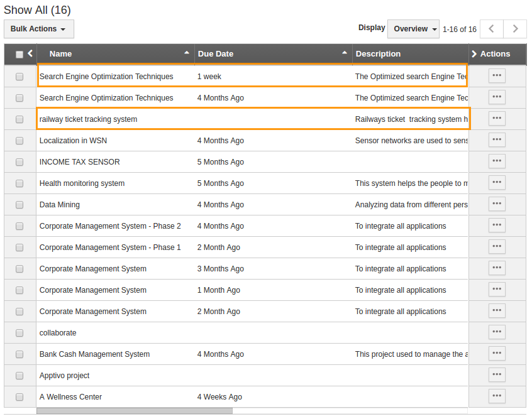Expand the Actions column chevron
The width and height of the screenshot is (532, 419).
[x=474, y=54]
